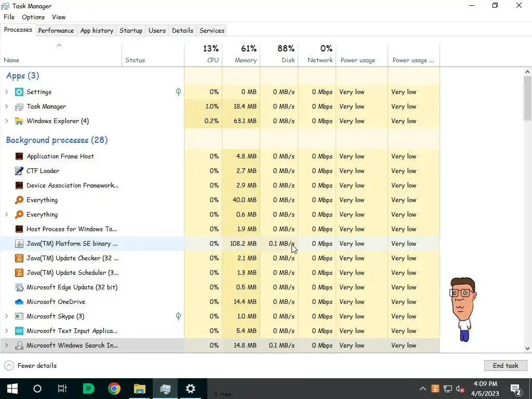This screenshot has height=399, width=532.
Task: Switch to the Services tab
Action: click(x=212, y=31)
